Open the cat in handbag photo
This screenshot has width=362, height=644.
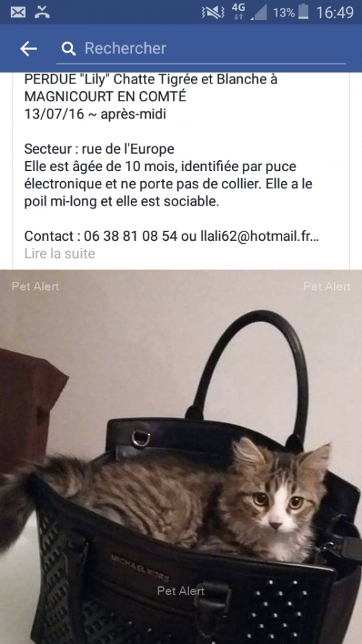point(181,456)
